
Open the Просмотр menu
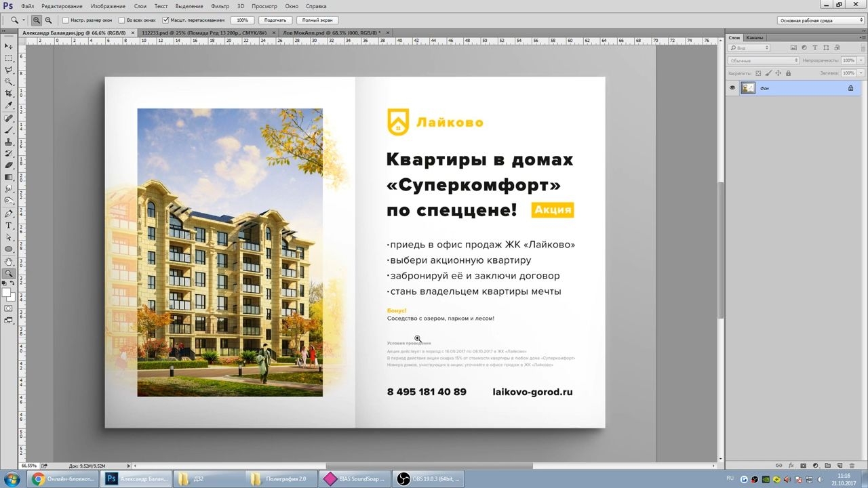(264, 6)
